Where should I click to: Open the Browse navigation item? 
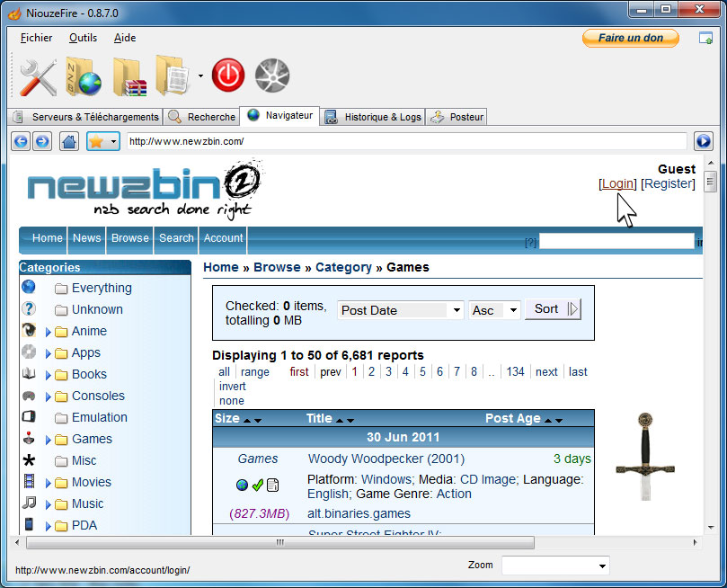129,238
